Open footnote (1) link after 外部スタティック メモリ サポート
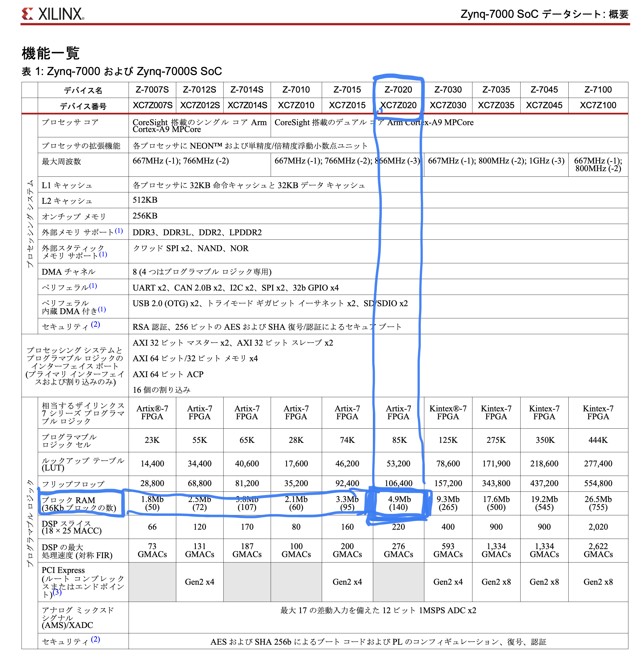This screenshot has width=644, height=654. (x=103, y=254)
